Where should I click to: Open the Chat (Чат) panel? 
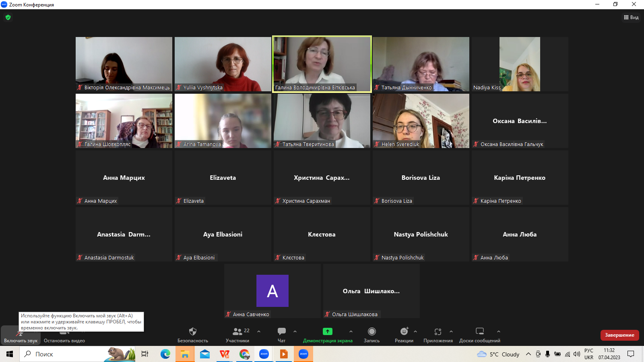coord(281,332)
